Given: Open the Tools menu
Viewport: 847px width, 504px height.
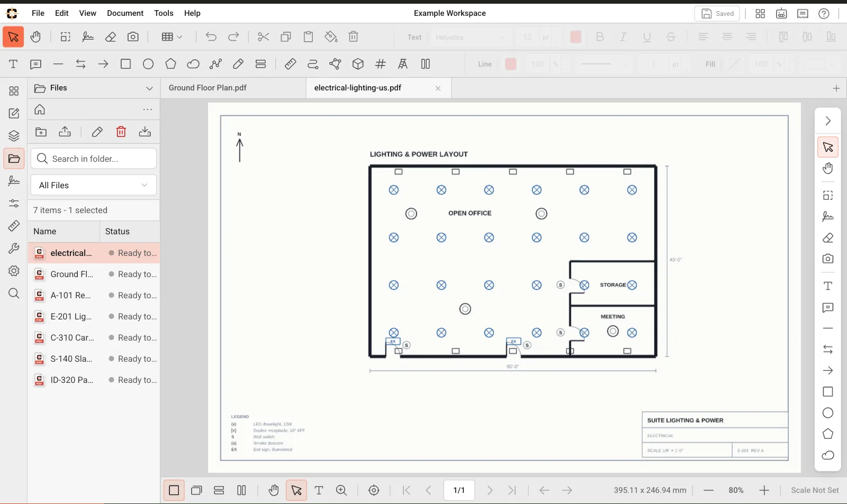Looking at the screenshot, I should [164, 13].
